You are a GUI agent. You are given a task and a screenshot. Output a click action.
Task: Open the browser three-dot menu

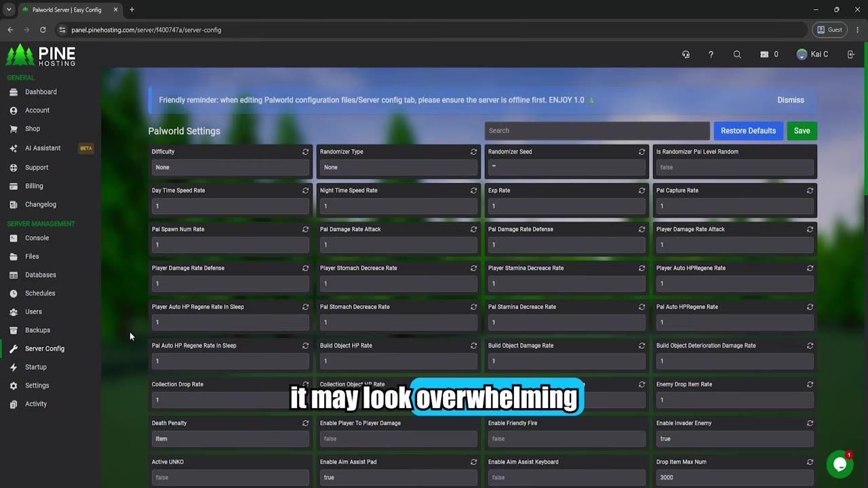pyautogui.click(x=858, y=30)
